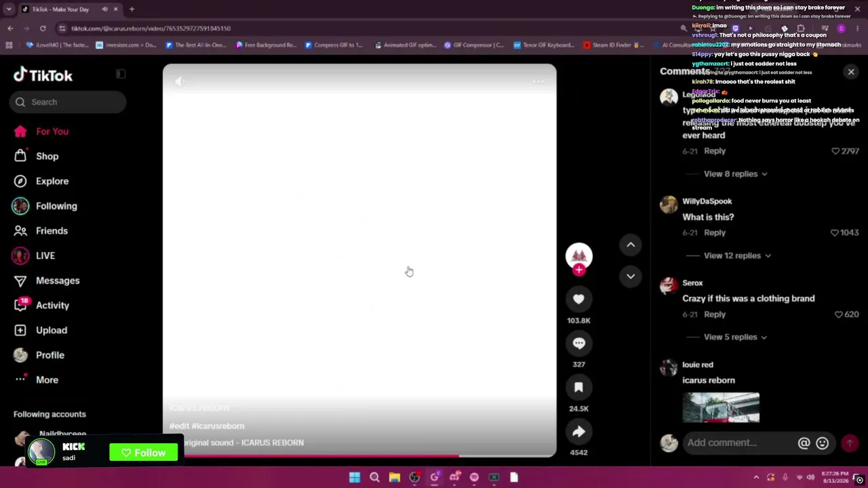Open #icarusreborn hashtag link
The width and height of the screenshot is (868, 488).
tap(218, 426)
